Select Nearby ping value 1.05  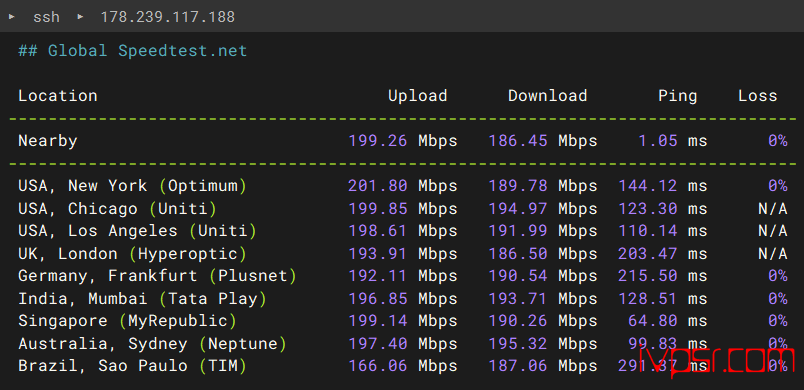658,140
